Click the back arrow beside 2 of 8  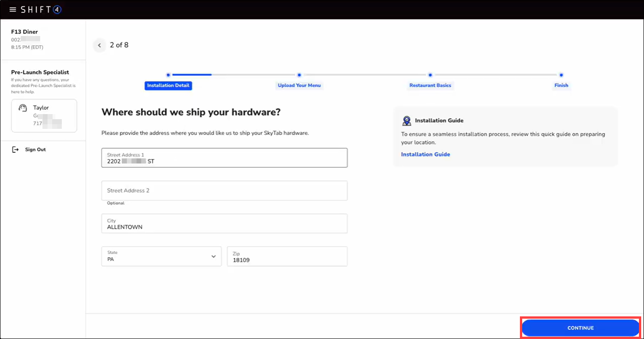pyautogui.click(x=99, y=45)
